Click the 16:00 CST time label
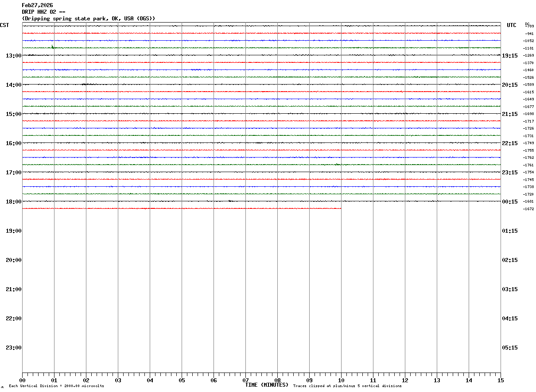The height and width of the screenshot is (392, 536). click(14, 143)
